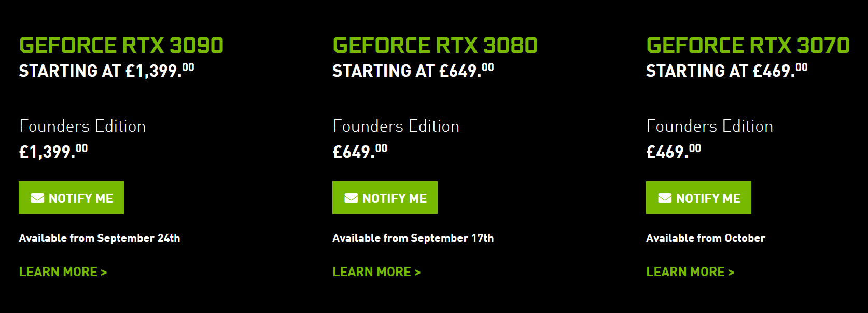This screenshot has width=868, height=313.
Task: Click the envelope icon in RTX 3080's Notify button
Action: click(351, 198)
